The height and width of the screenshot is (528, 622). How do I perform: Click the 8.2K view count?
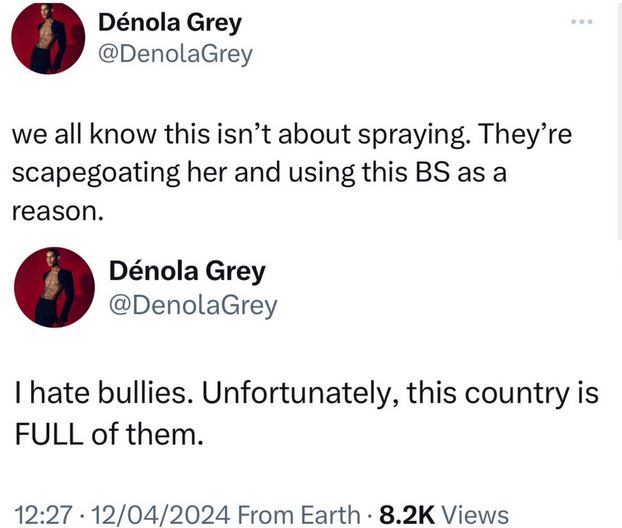(x=407, y=515)
